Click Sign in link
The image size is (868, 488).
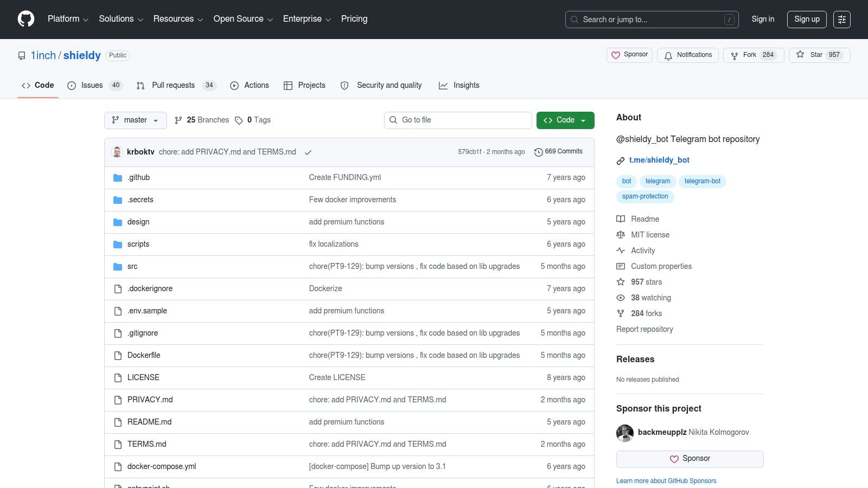click(763, 19)
